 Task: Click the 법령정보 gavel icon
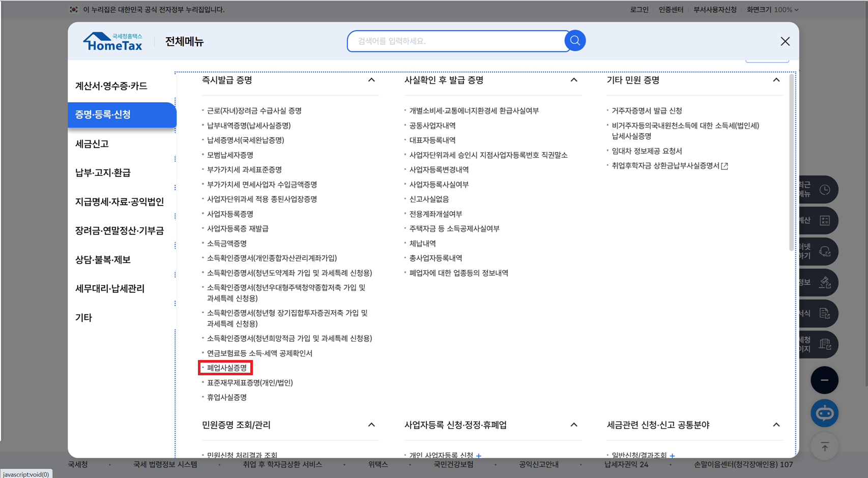[x=824, y=282]
